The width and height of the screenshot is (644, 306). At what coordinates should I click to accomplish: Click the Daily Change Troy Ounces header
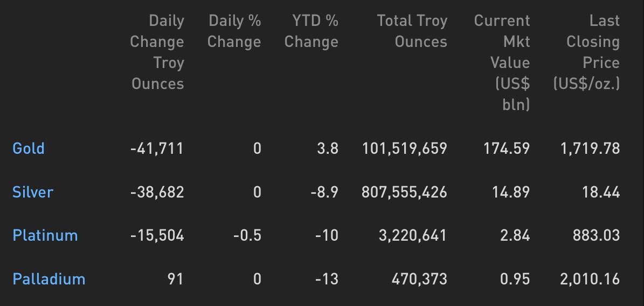pos(157,52)
